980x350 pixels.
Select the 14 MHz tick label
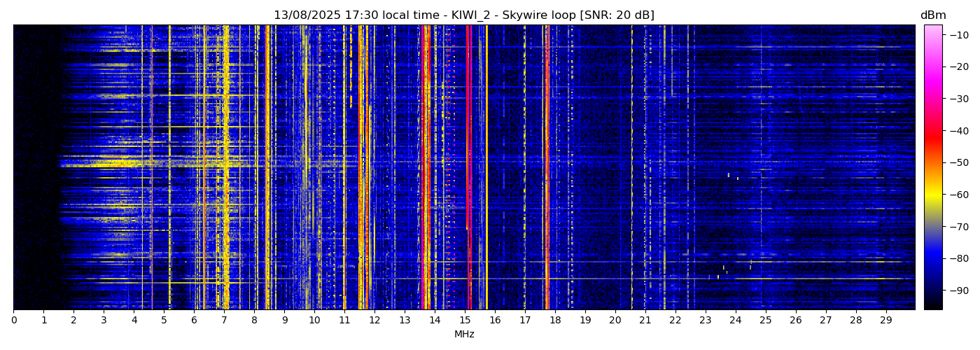tap(435, 321)
